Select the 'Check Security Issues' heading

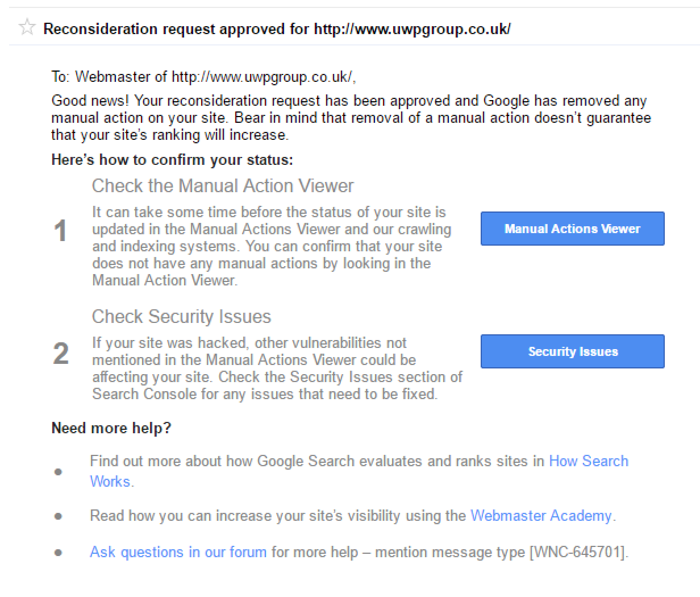click(x=181, y=317)
